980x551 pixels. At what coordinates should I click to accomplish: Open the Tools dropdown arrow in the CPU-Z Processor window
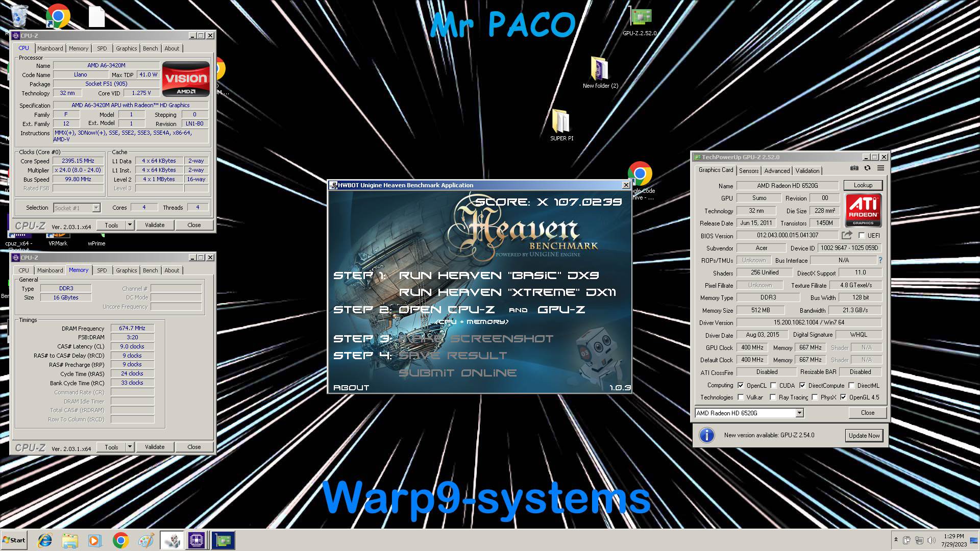130,225
